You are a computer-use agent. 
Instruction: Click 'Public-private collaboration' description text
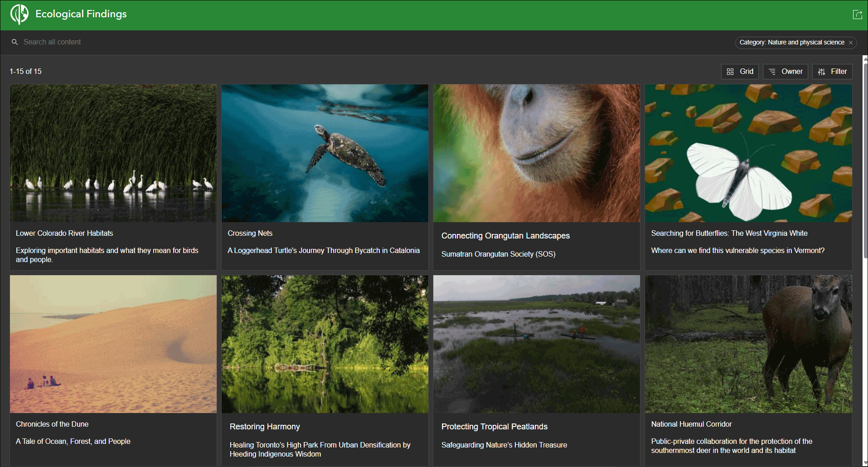[x=732, y=446]
